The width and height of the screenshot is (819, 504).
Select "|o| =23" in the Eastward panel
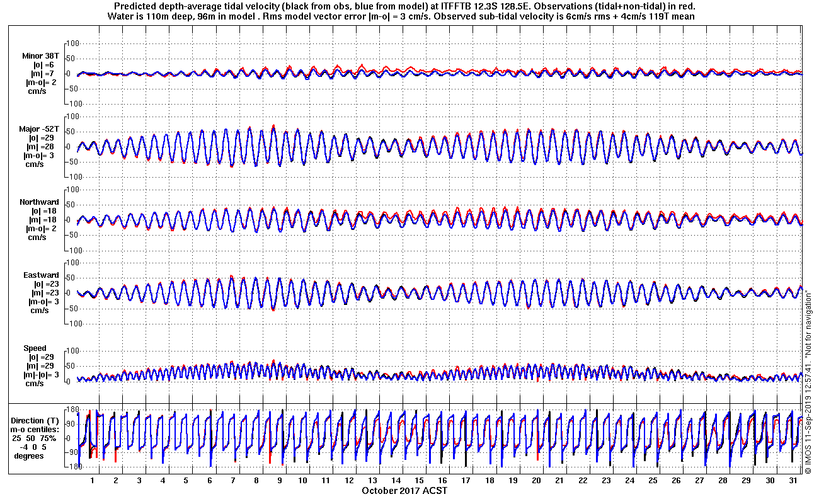pos(45,283)
